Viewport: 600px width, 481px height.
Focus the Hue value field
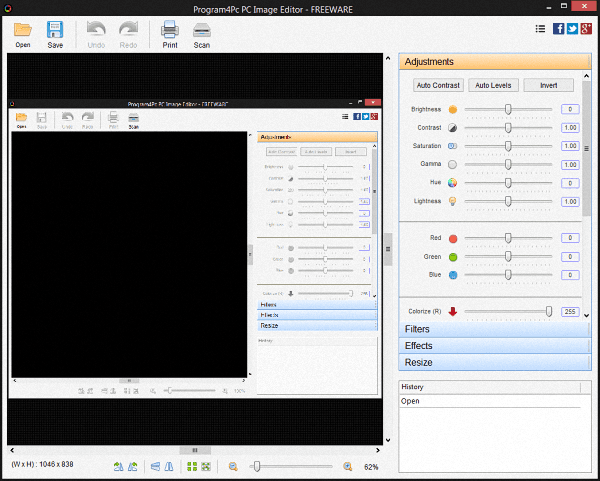tap(570, 183)
